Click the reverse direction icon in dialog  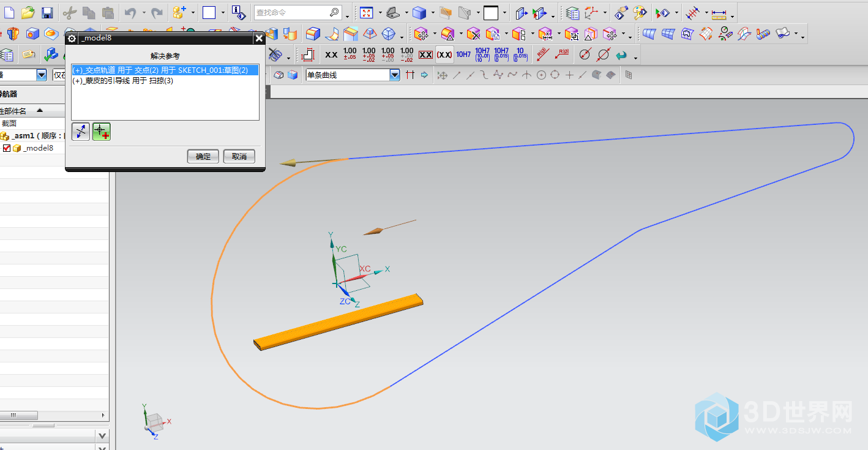point(81,131)
